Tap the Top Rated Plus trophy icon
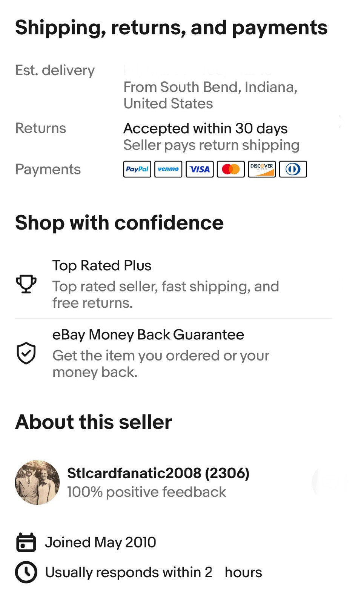Screen dimensions: 364x604 point(26,284)
